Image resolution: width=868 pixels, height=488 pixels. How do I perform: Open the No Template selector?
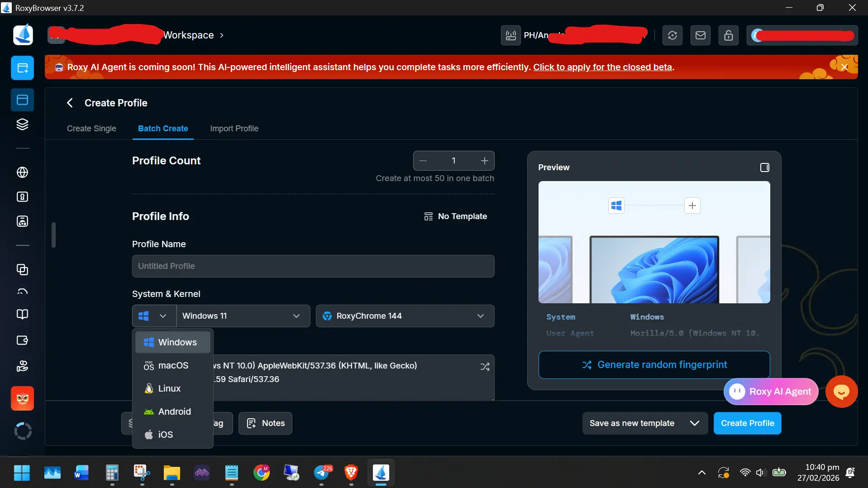456,216
